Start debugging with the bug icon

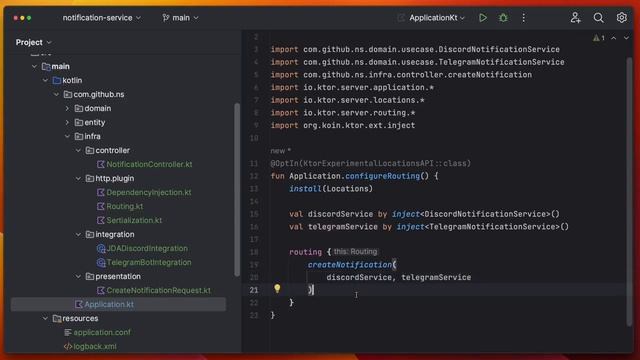coord(503,18)
